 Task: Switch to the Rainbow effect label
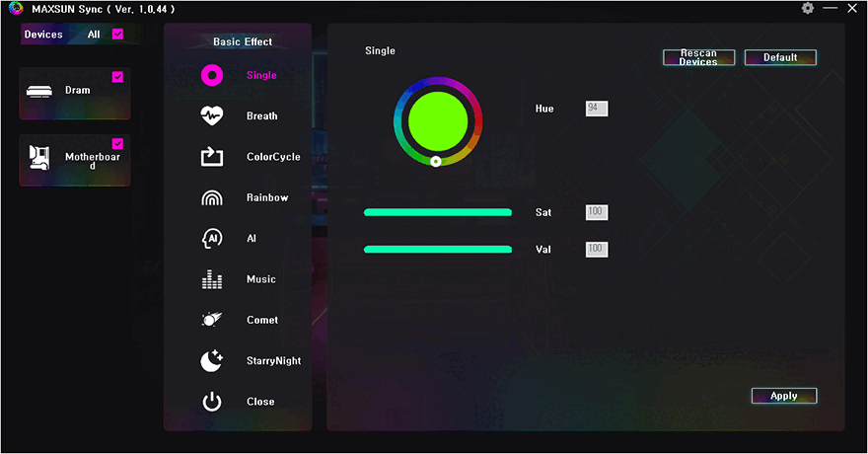(x=267, y=197)
